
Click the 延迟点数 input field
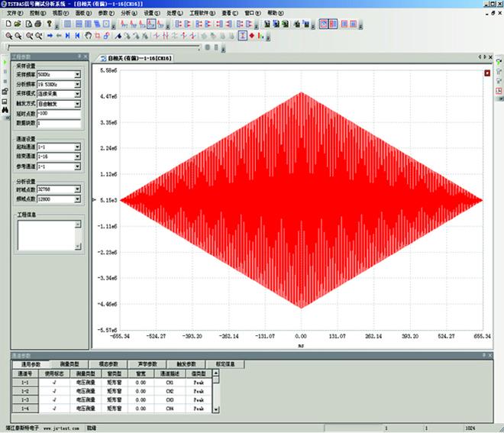point(58,112)
